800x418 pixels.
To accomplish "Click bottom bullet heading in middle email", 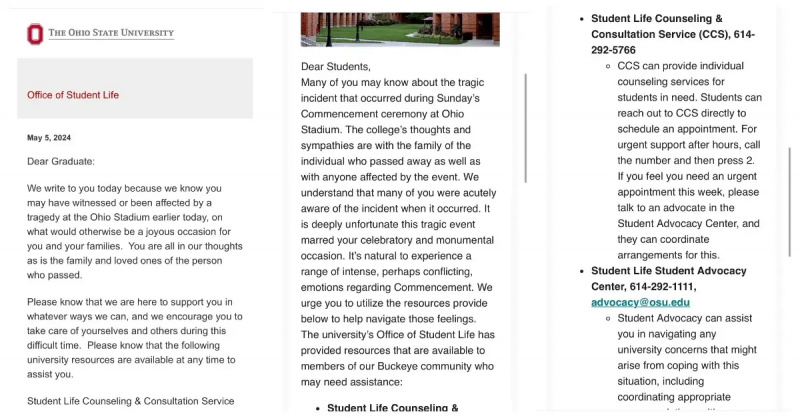I will (392, 408).
